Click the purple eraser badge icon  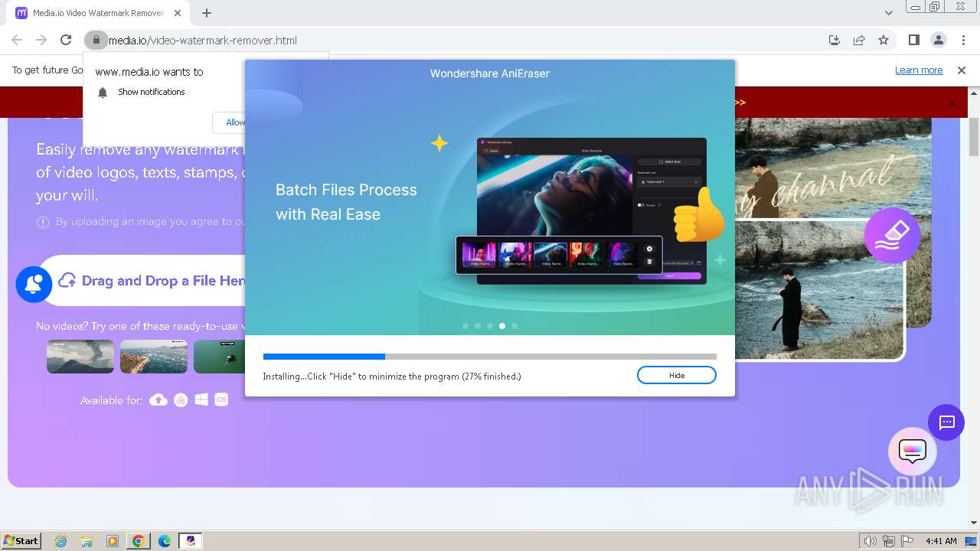[892, 236]
